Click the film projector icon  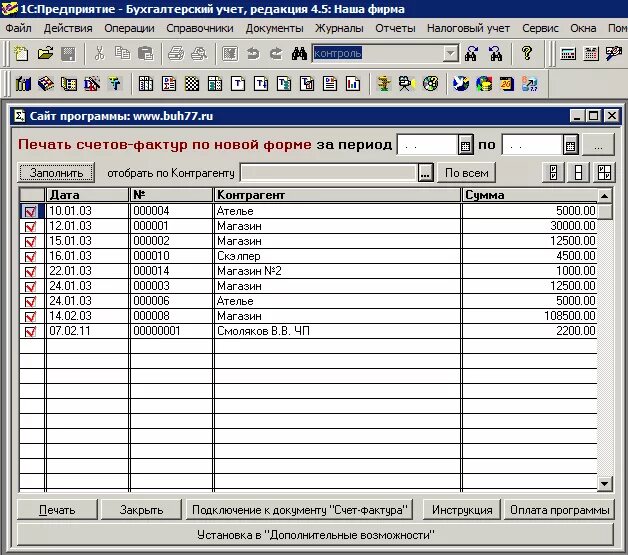point(407,84)
